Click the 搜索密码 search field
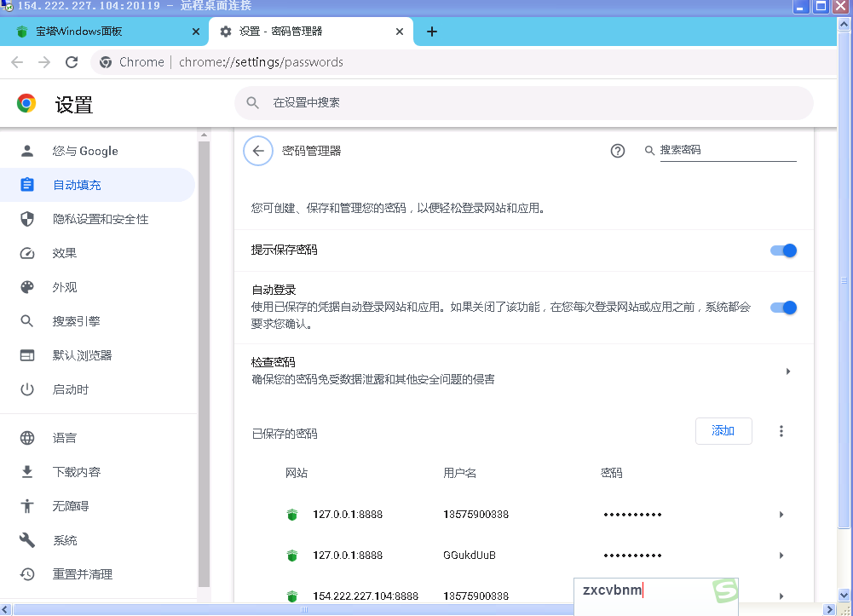This screenshot has height=616, width=853. pos(728,151)
